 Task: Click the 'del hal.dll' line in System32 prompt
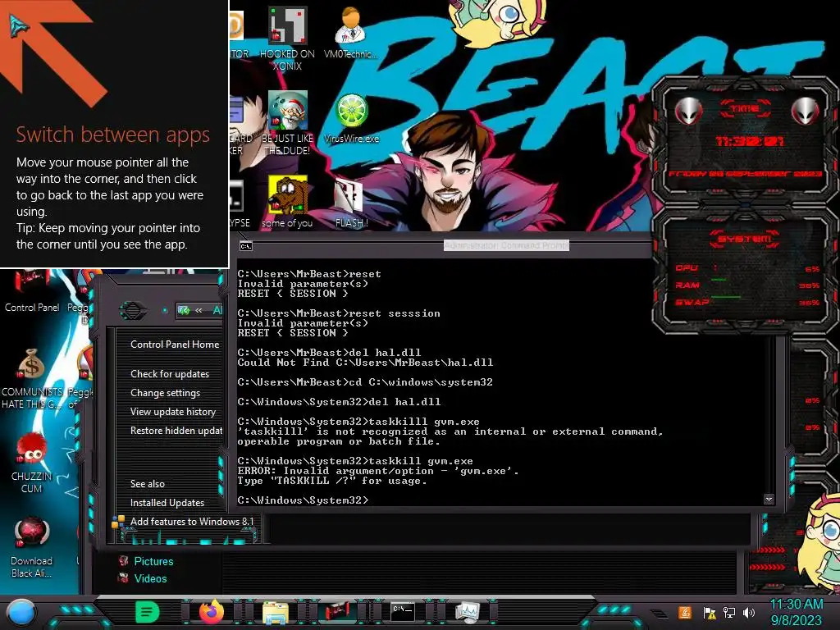pyautogui.click(x=339, y=402)
